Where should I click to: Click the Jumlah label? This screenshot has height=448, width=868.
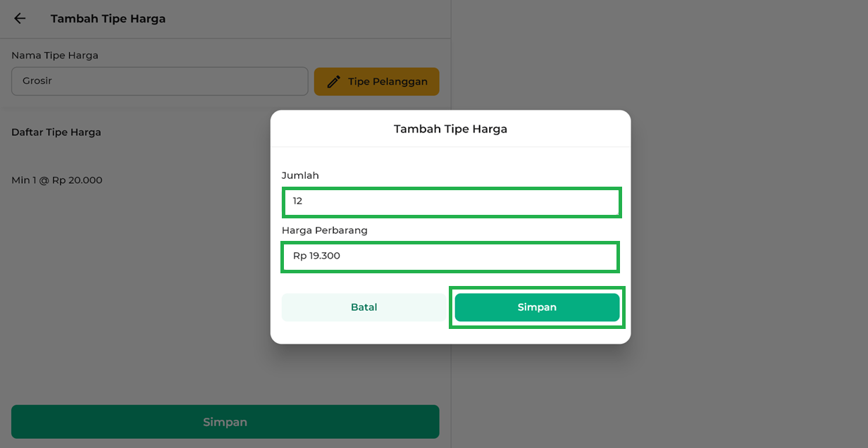coord(300,175)
